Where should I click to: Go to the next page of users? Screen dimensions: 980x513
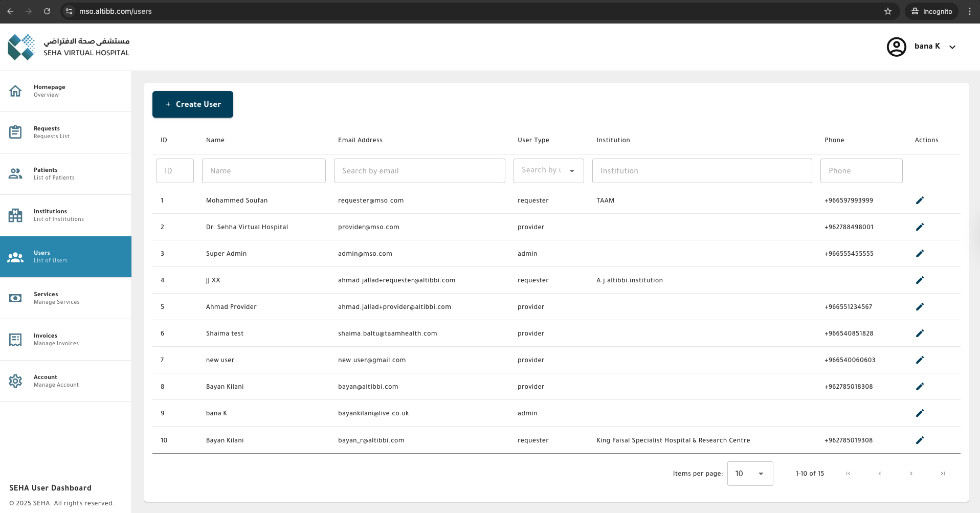[911, 473]
